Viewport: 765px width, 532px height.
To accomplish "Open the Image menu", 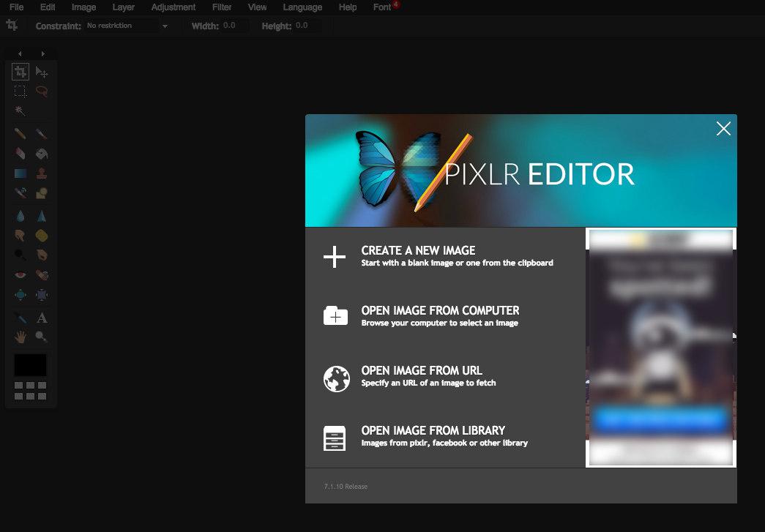I will click(83, 7).
